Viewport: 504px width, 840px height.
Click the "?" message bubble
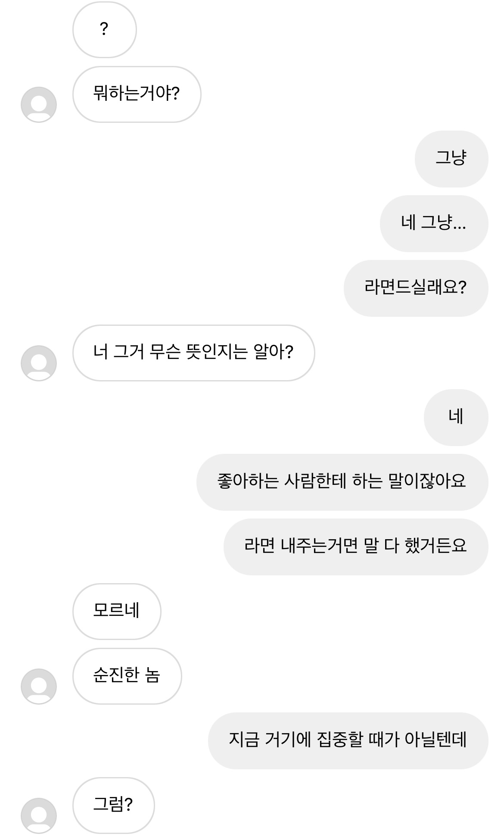(x=104, y=30)
